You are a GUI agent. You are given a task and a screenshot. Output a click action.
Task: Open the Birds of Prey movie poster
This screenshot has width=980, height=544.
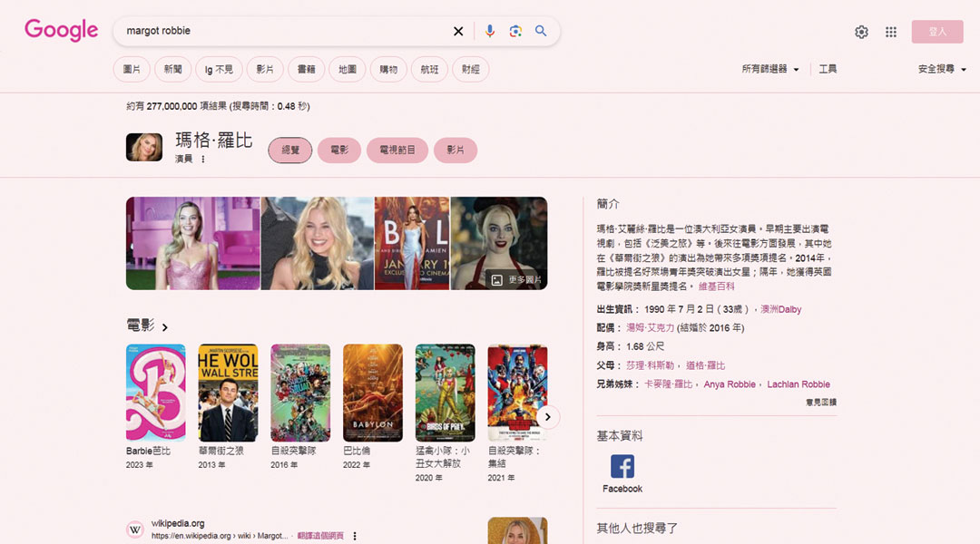click(x=445, y=393)
